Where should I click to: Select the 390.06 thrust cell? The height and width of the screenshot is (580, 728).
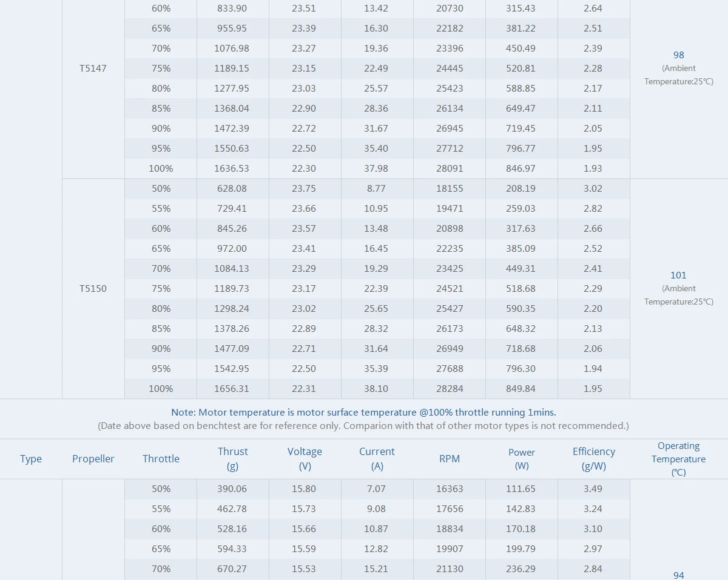pyautogui.click(x=232, y=489)
